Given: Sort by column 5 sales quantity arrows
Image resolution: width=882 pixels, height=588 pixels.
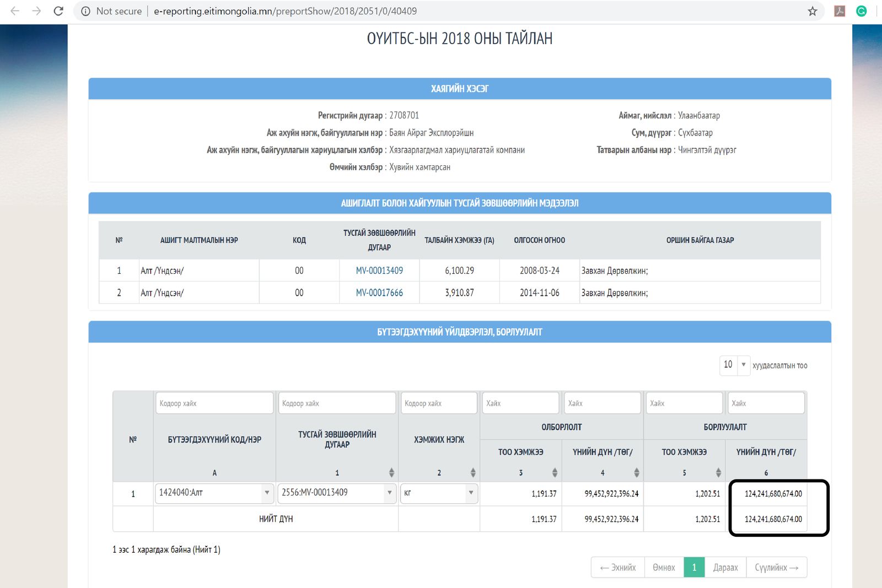Looking at the screenshot, I should (718, 472).
